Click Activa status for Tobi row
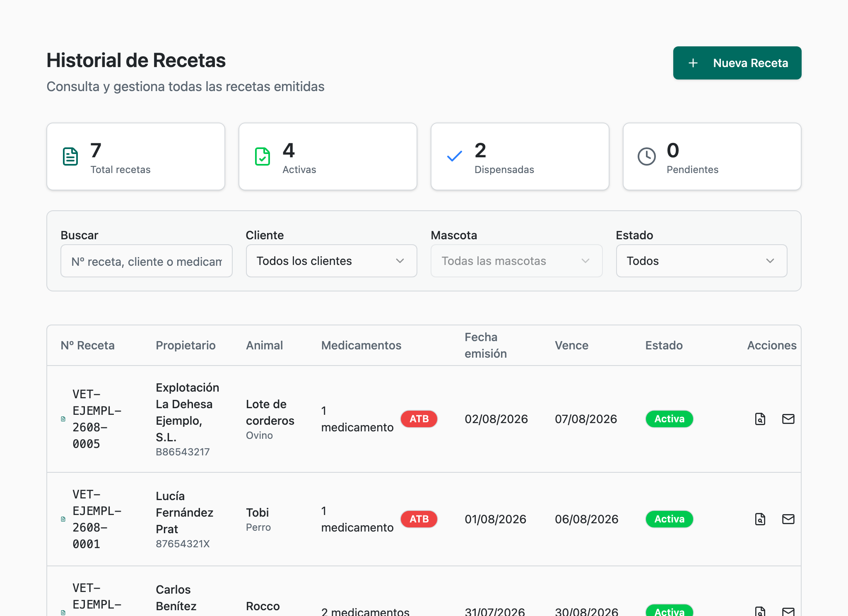The height and width of the screenshot is (616, 848). pyautogui.click(x=670, y=519)
